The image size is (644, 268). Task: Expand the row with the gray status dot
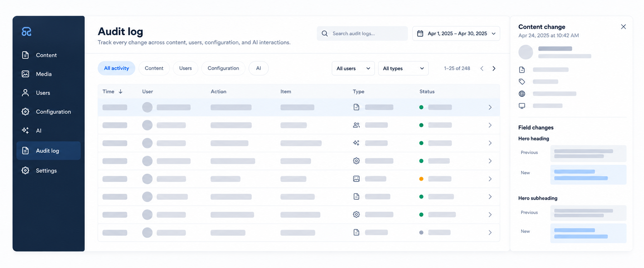490,232
